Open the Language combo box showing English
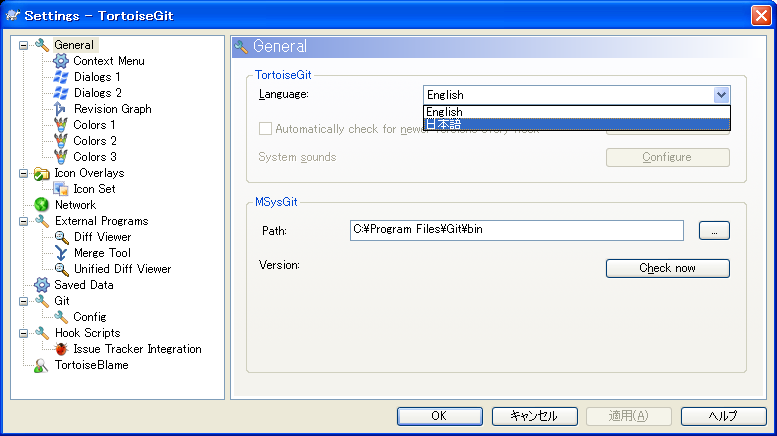The height and width of the screenshot is (436, 777). pos(576,95)
